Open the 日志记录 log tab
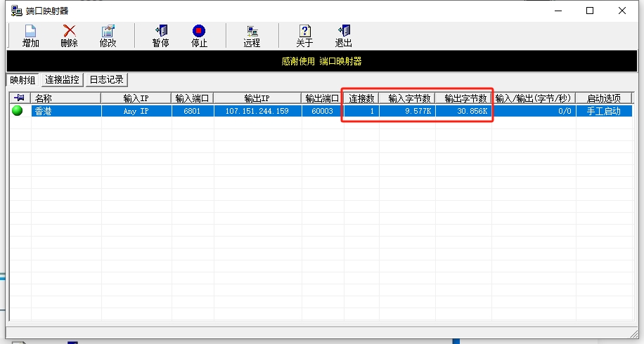 point(107,80)
